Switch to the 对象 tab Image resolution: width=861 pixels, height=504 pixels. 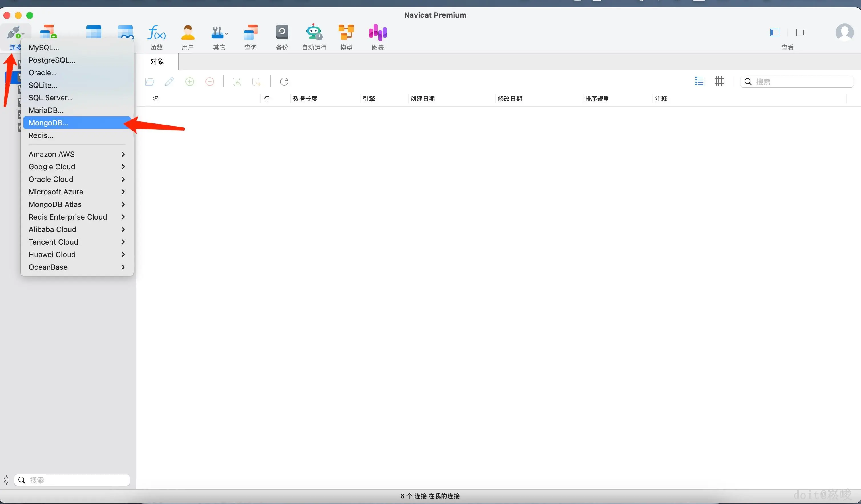point(157,62)
